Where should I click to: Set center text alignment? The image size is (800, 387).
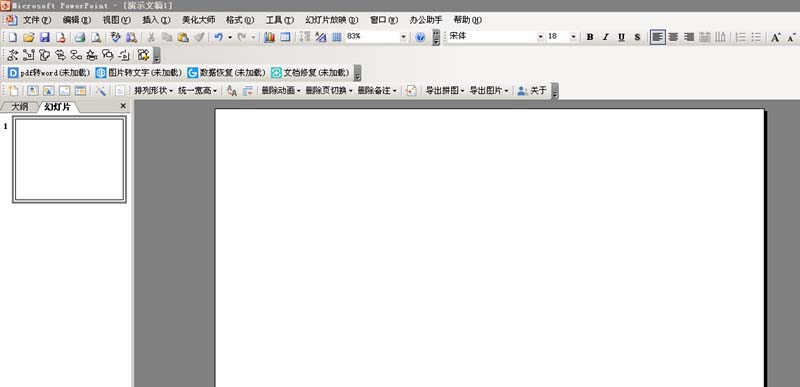[673, 37]
